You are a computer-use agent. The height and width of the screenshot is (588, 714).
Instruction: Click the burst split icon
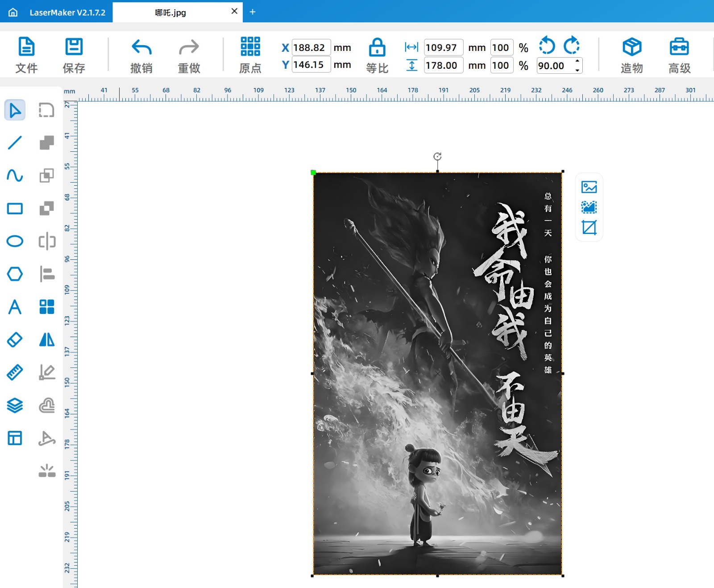coord(46,471)
